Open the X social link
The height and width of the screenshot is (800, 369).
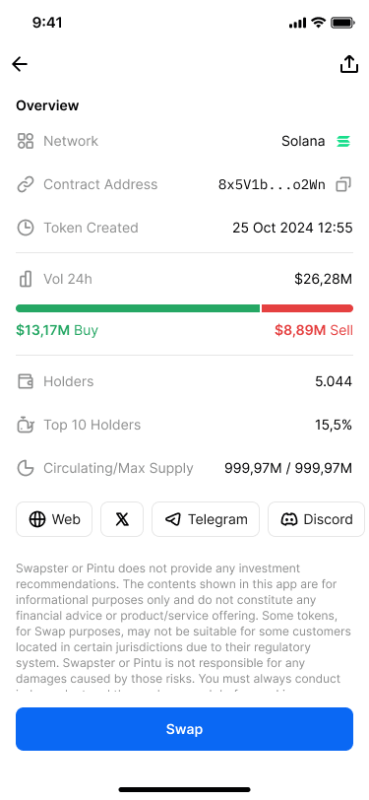122,519
